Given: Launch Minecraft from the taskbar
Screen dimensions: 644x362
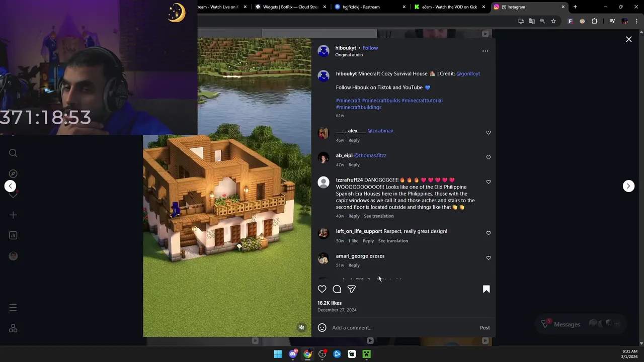Looking at the screenshot, I should (x=367, y=354).
